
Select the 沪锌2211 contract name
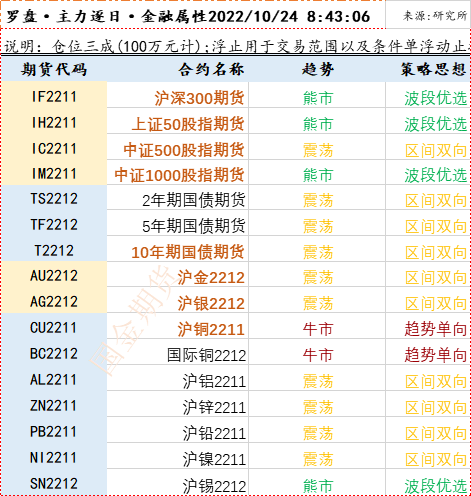point(214,408)
